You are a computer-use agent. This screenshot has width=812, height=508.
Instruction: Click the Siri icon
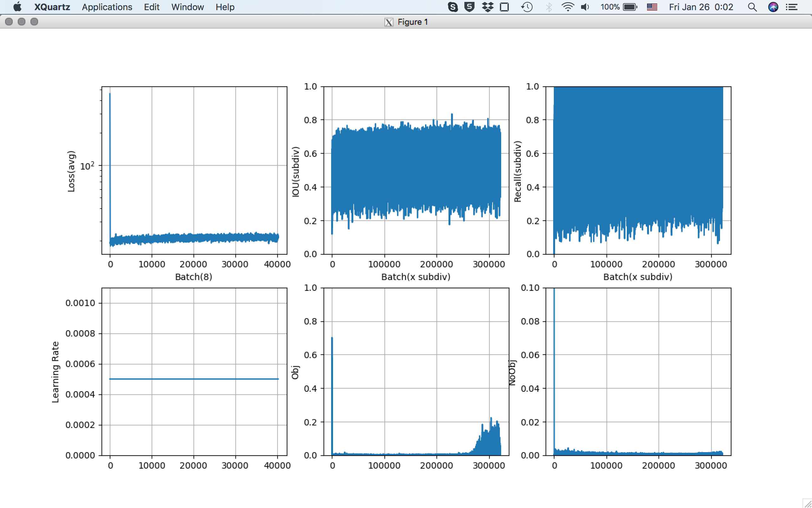[x=773, y=7]
